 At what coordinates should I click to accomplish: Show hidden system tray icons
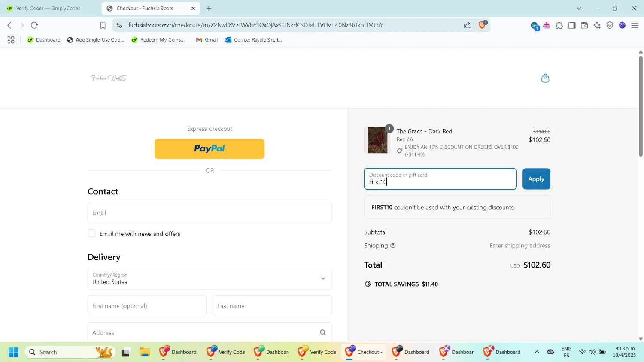[537, 352]
